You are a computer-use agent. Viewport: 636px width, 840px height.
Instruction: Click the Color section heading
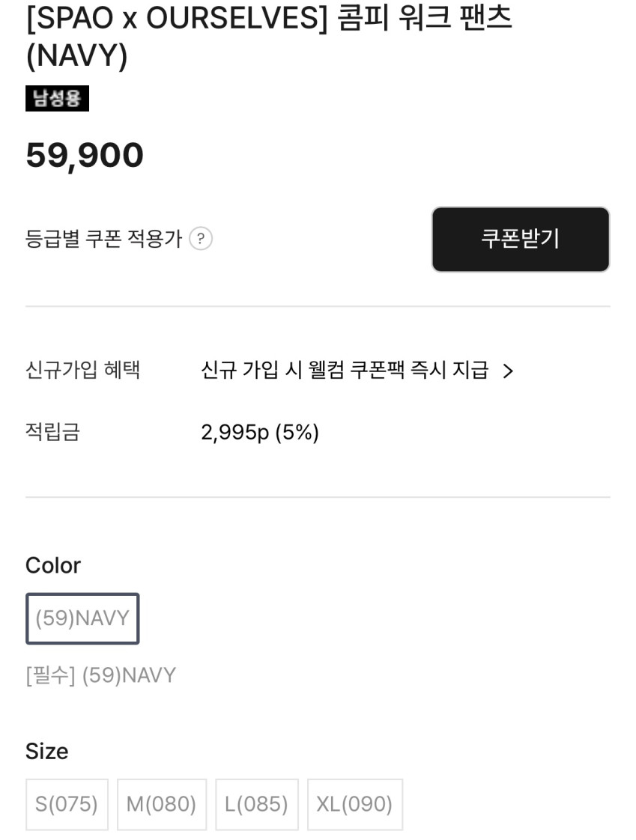(x=53, y=565)
